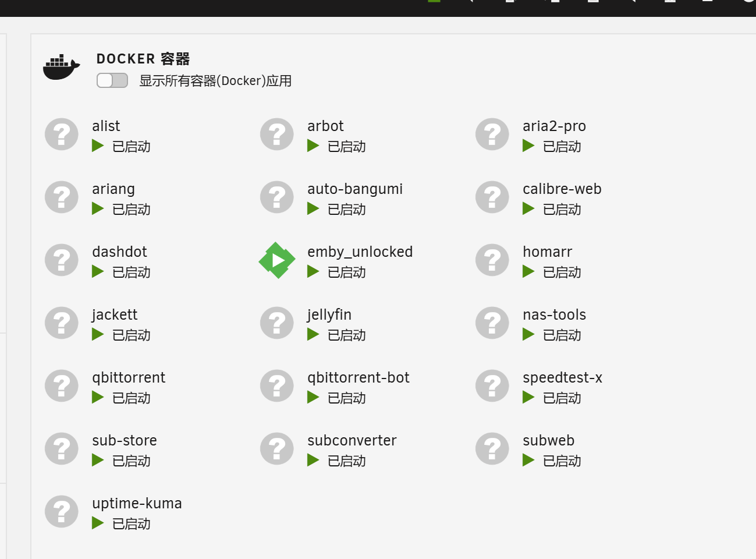Click the Docker whale logo
The image size is (756, 559).
click(62, 67)
